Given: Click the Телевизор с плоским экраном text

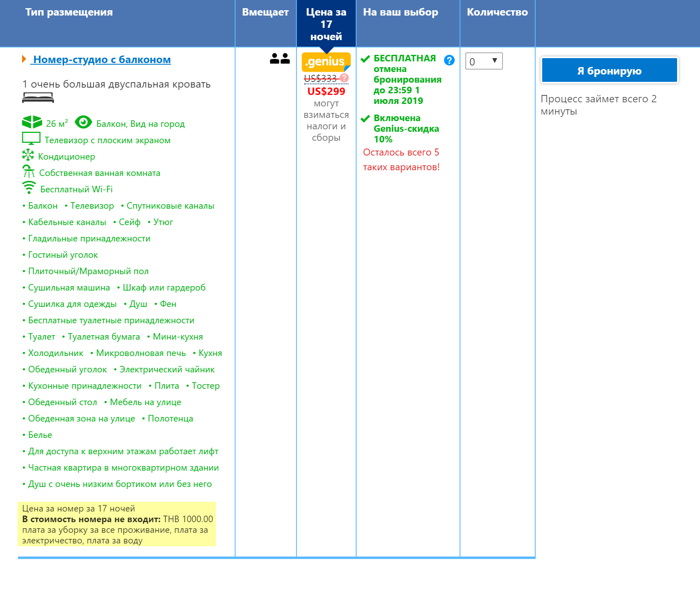Looking at the screenshot, I should point(108,140).
